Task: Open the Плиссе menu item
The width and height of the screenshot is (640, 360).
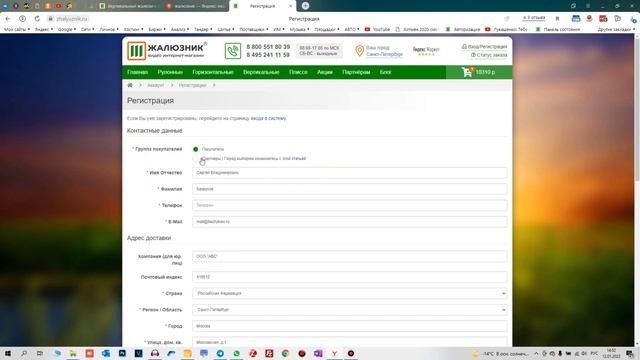Action: pyautogui.click(x=298, y=72)
